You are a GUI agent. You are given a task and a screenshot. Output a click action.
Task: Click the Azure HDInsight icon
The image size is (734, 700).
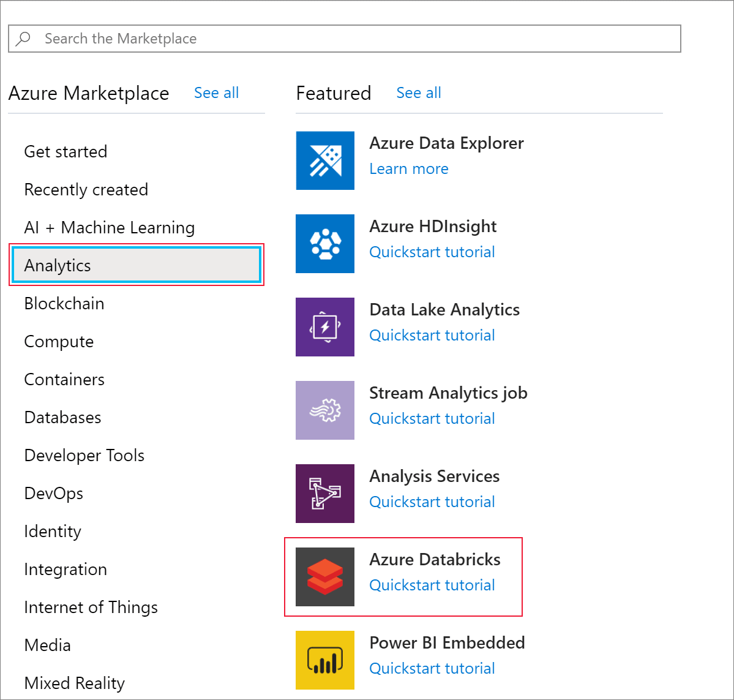point(324,244)
